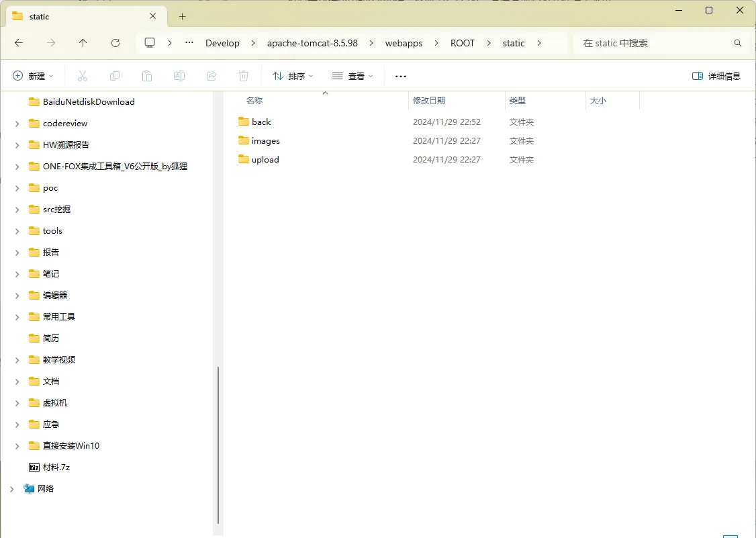Select the Rename icon in the toolbar
Viewport: 756px width, 538px height.
[179, 75]
